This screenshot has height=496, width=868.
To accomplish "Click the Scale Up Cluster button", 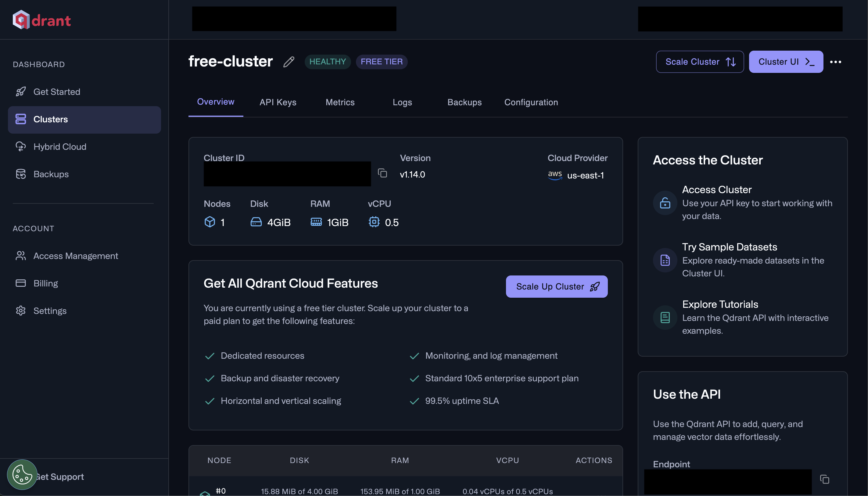I will 556,286.
